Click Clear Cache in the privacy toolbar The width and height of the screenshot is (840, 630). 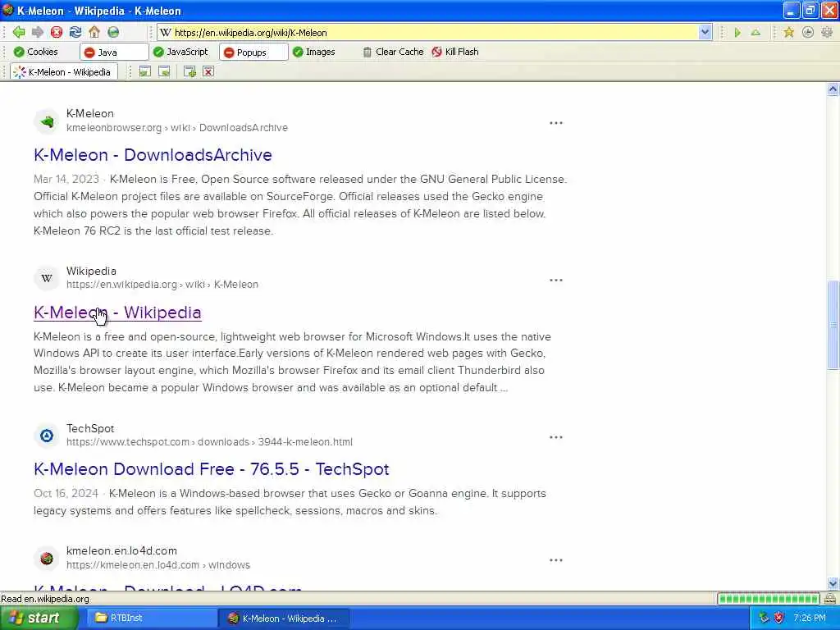(x=393, y=52)
